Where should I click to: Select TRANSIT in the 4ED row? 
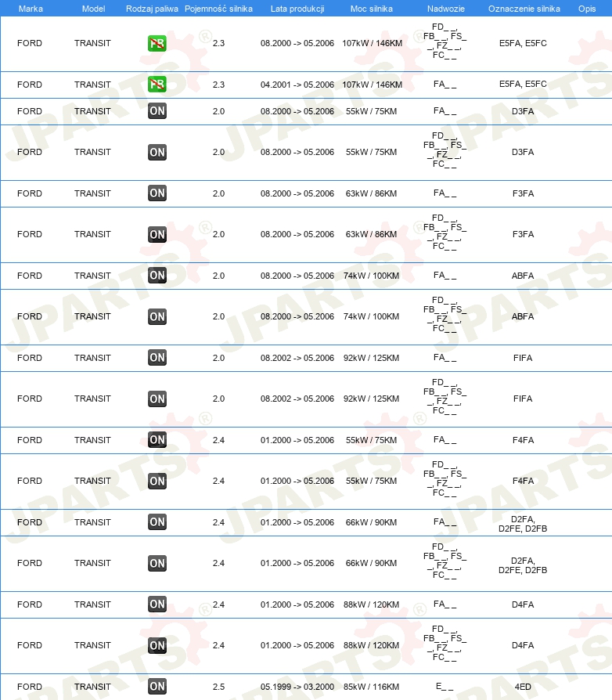point(92,687)
